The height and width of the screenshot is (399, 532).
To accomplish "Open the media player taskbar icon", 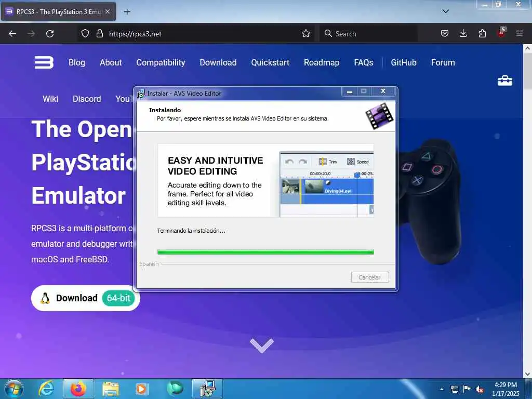I will pos(142,390).
